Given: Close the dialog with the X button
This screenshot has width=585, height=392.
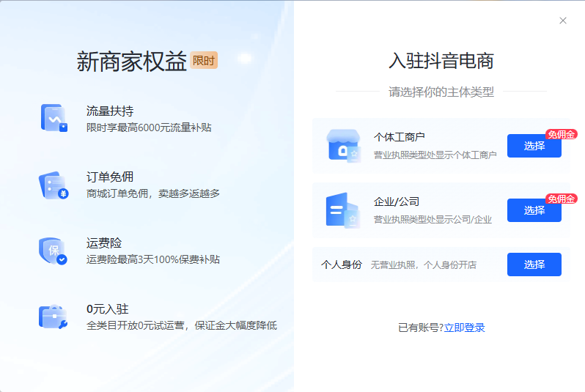Looking at the screenshot, I should tap(563, 21).
